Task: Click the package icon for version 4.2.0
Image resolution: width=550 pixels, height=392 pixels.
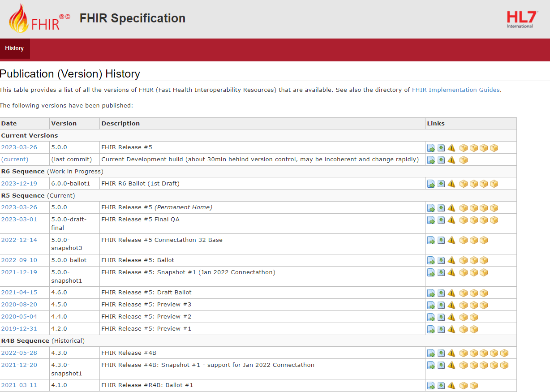Action: 464,329
